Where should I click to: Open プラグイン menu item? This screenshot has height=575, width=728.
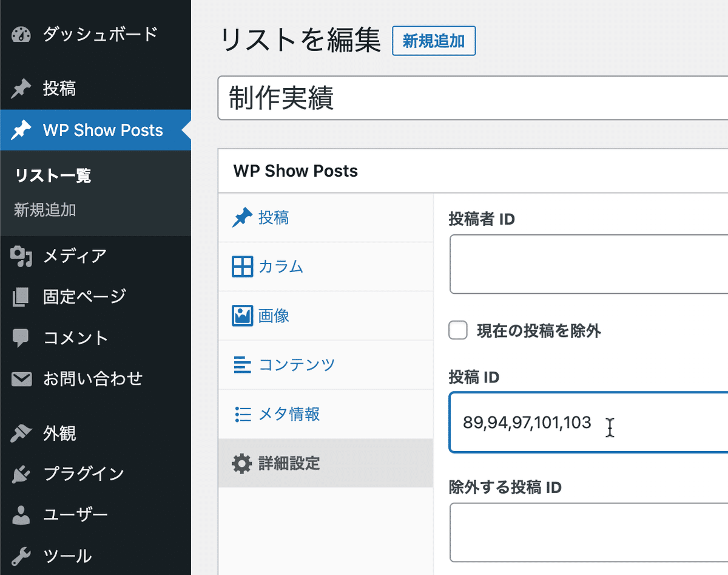tap(96, 474)
